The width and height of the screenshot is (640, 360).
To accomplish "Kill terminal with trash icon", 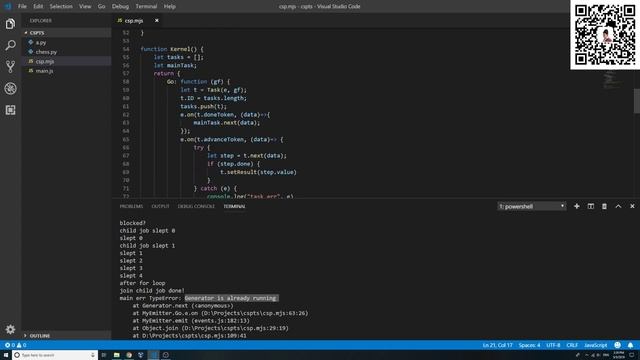I will click(604, 206).
